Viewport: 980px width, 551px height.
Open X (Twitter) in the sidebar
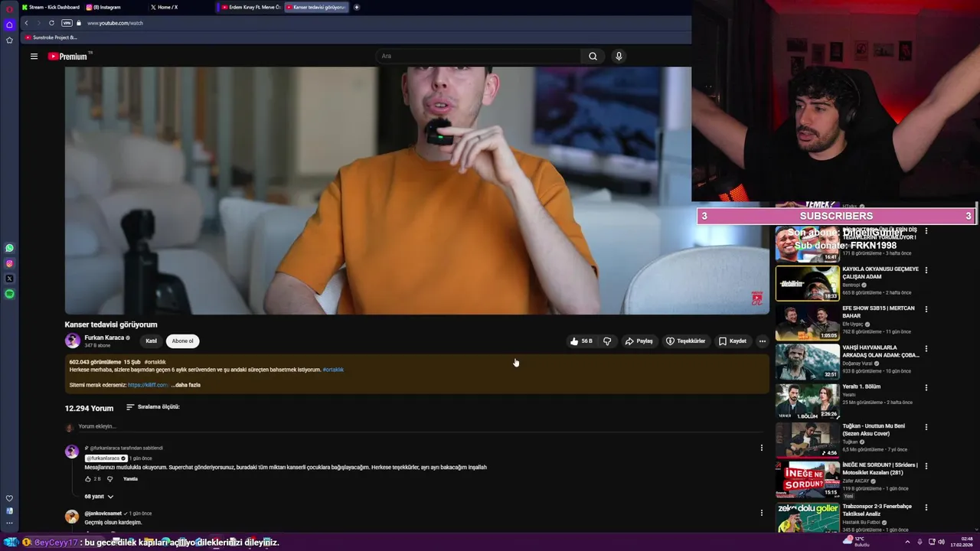[9, 279]
